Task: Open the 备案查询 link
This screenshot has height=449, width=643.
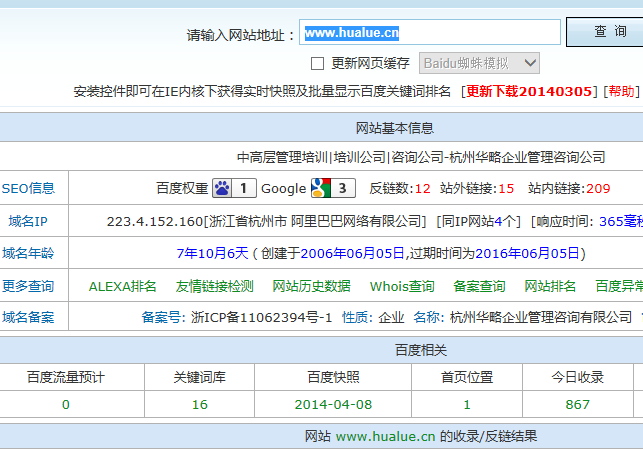Action: coord(479,286)
